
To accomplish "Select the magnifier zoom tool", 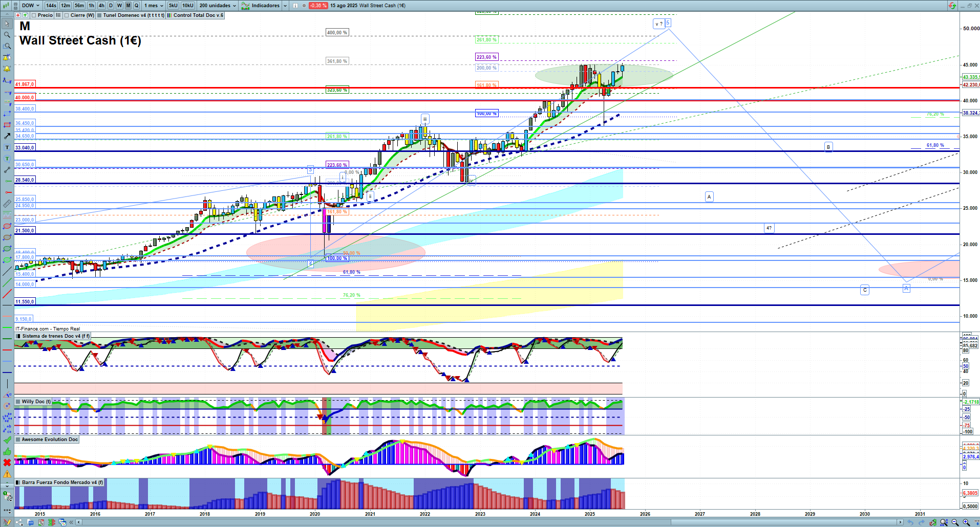I will (x=7, y=35).
